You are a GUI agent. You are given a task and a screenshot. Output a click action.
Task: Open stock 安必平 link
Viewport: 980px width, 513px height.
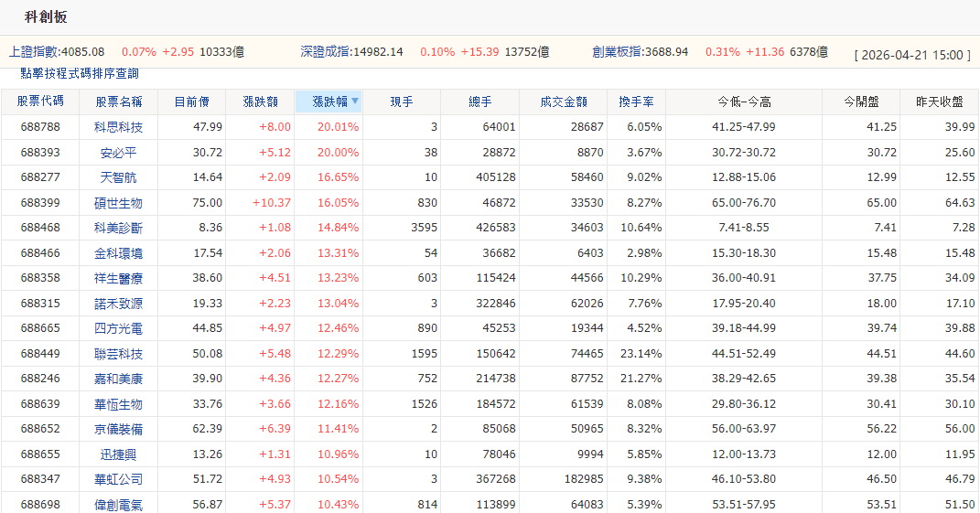[119, 153]
